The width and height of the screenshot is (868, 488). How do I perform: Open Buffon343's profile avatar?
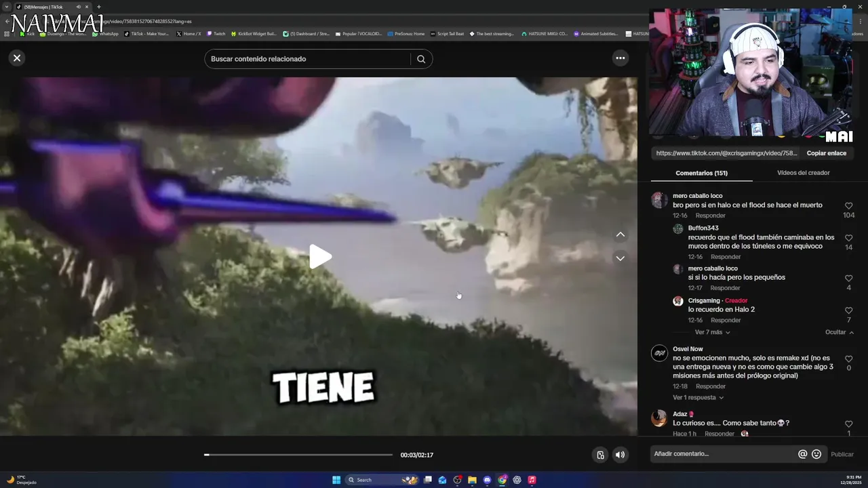tap(677, 229)
